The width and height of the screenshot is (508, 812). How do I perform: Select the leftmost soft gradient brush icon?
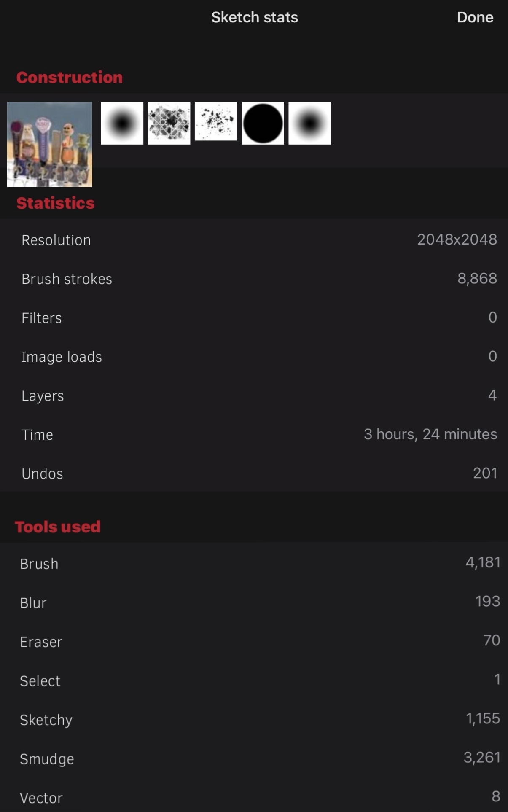tap(122, 123)
